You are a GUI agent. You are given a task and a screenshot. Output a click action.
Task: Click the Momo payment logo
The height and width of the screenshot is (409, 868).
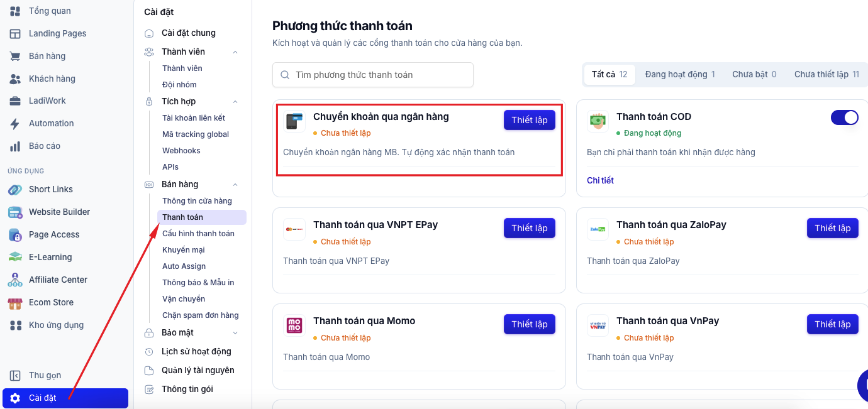tap(294, 325)
